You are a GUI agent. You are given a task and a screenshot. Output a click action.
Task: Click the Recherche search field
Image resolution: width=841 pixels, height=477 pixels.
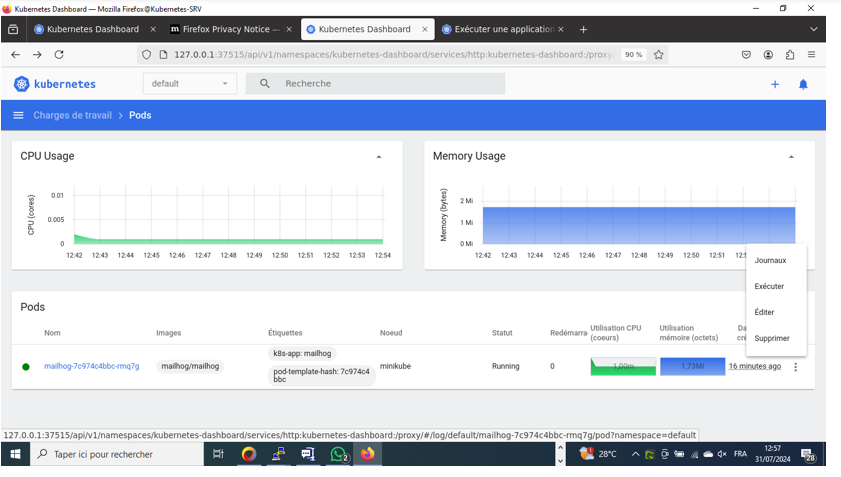pos(390,84)
